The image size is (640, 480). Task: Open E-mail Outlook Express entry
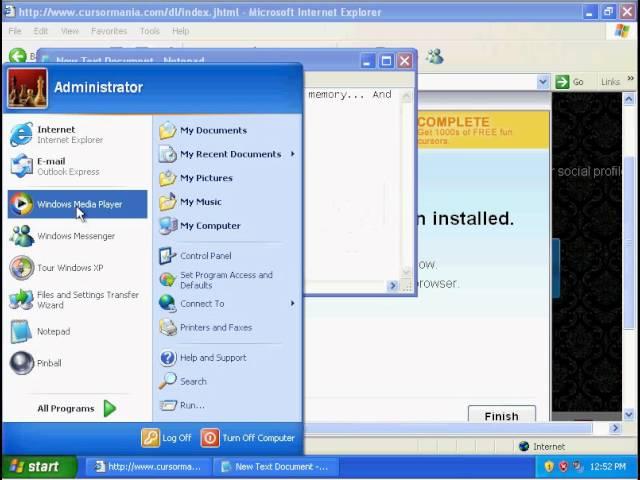click(x=78, y=166)
